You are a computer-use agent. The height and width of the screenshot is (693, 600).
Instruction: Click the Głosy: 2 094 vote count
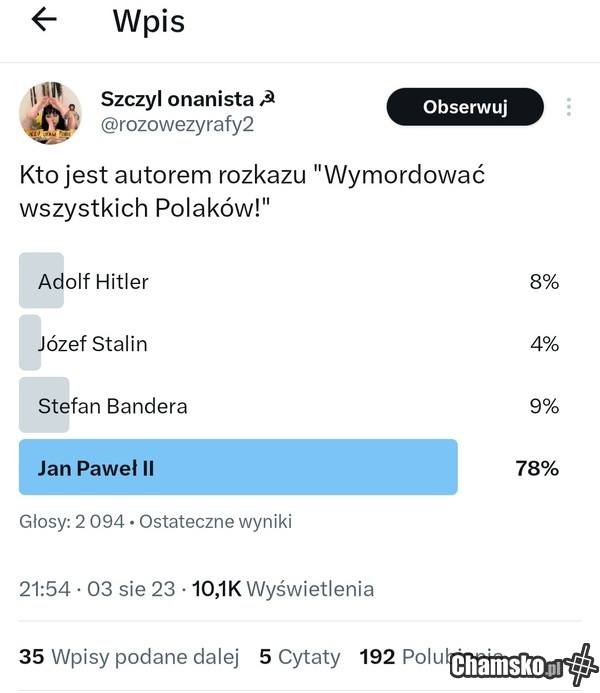tap(75, 521)
